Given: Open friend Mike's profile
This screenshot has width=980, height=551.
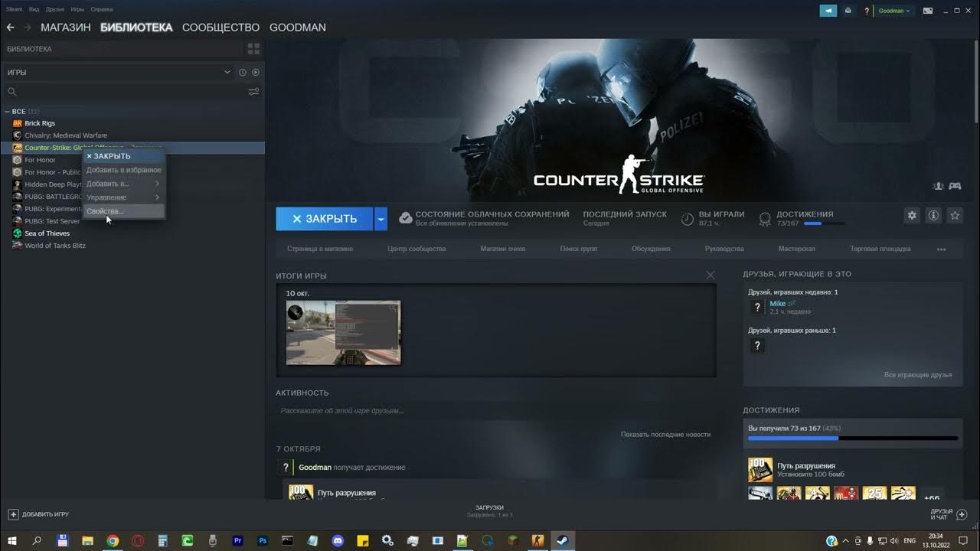Looking at the screenshot, I should point(777,304).
